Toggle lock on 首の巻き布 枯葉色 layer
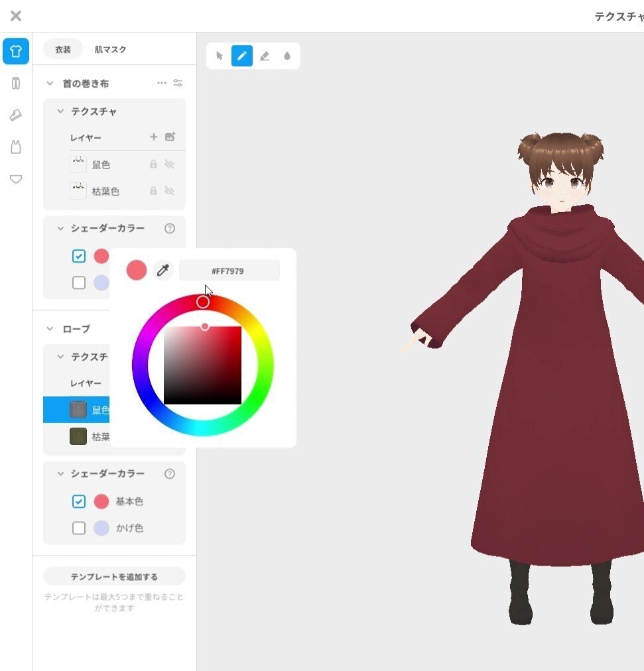 [x=153, y=191]
